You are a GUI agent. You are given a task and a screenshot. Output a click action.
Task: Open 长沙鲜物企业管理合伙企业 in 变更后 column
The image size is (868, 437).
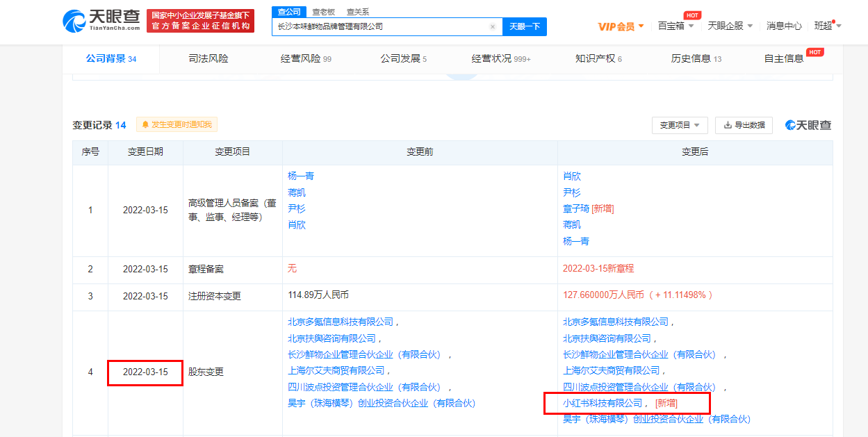point(639,354)
